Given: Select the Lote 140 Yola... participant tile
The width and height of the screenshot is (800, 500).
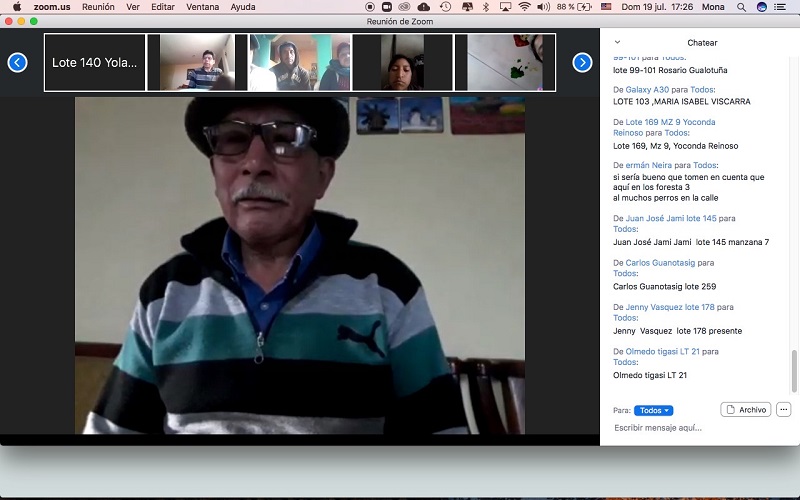Looking at the screenshot, I should 95,63.
